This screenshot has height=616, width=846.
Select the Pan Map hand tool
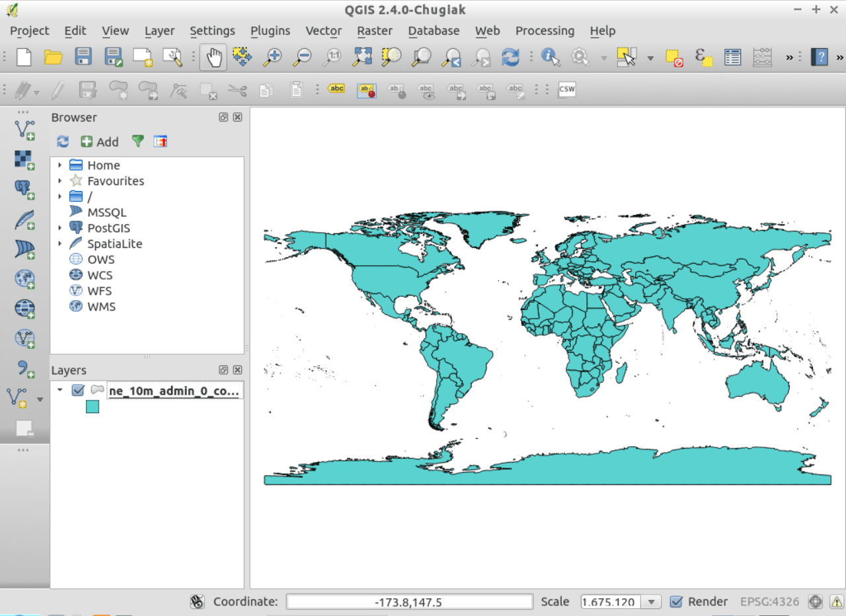pyautogui.click(x=213, y=58)
